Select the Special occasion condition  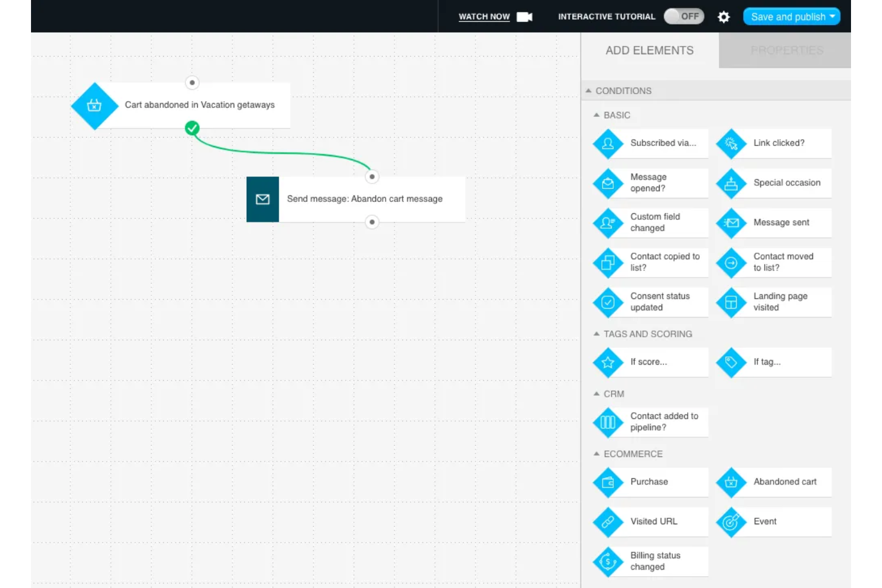tap(773, 183)
